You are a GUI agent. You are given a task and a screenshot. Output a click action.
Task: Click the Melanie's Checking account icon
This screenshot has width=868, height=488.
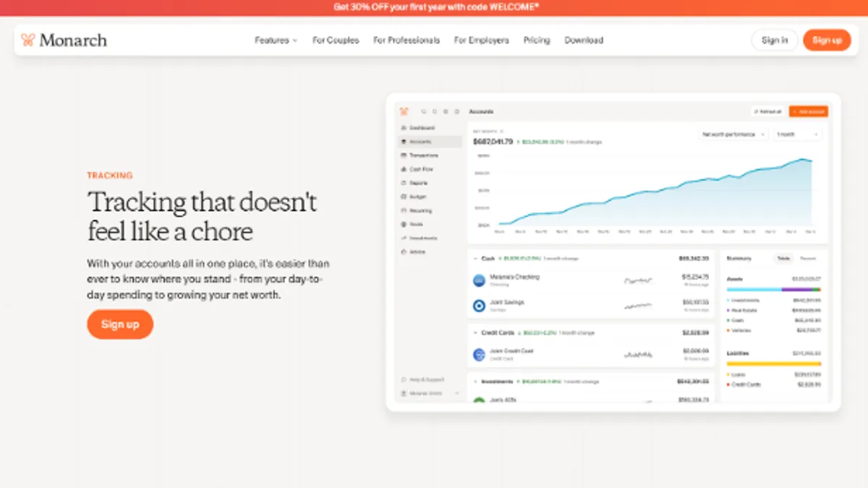[478, 280]
